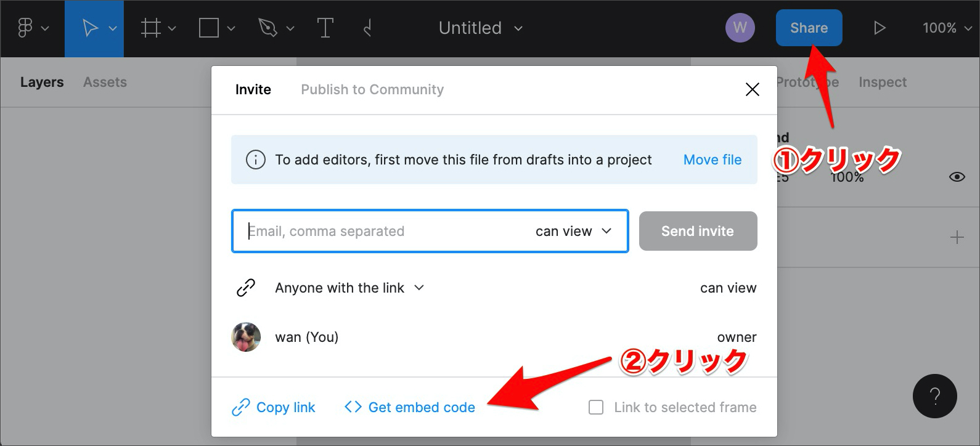Select the Move tool arrow

pyautogui.click(x=90, y=28)
